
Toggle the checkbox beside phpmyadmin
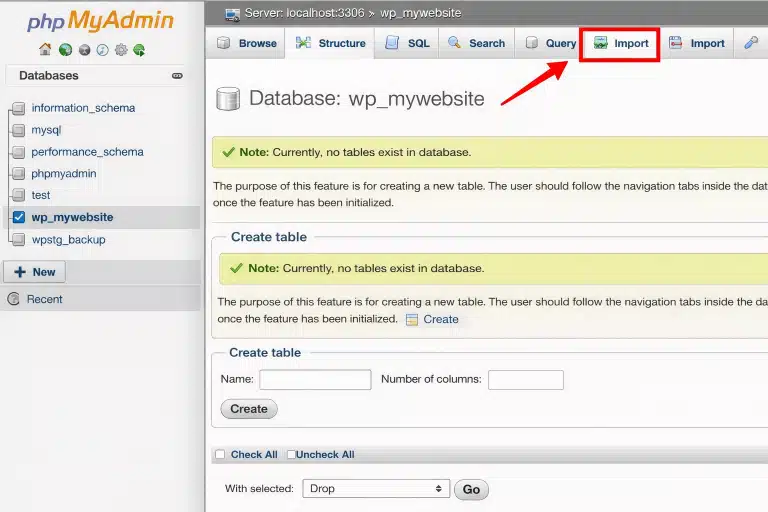tap(19, 173)
